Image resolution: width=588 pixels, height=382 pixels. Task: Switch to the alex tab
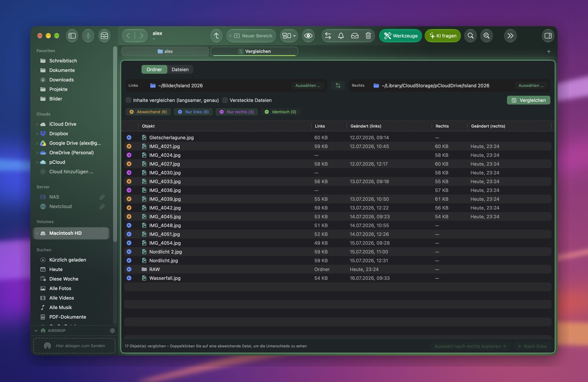(165, 51)
